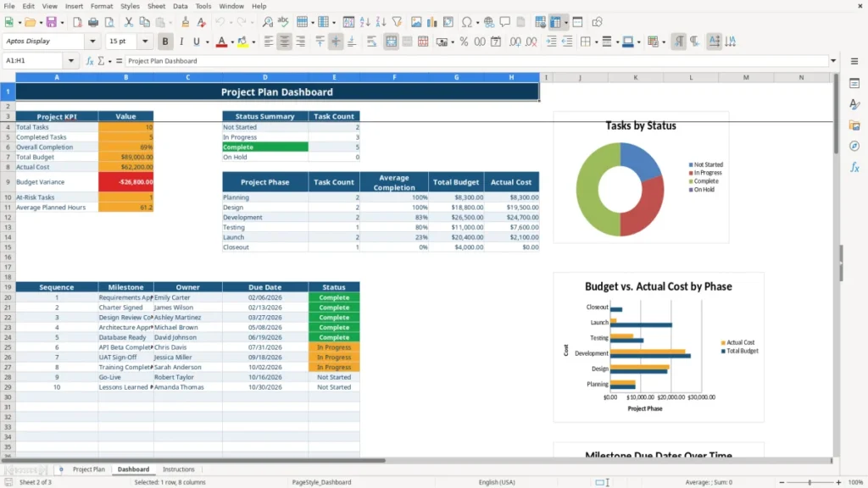868x488 pixels.
Task: Open the Data menu
Action: click(180, 6)
